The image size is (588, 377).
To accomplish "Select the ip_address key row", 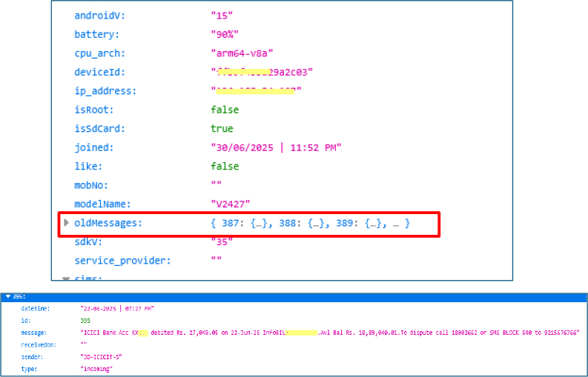I will coord(105,91).
